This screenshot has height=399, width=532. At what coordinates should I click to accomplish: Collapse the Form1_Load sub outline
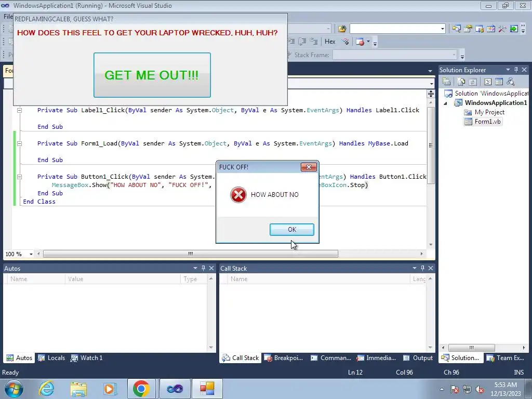coord(20,143)
